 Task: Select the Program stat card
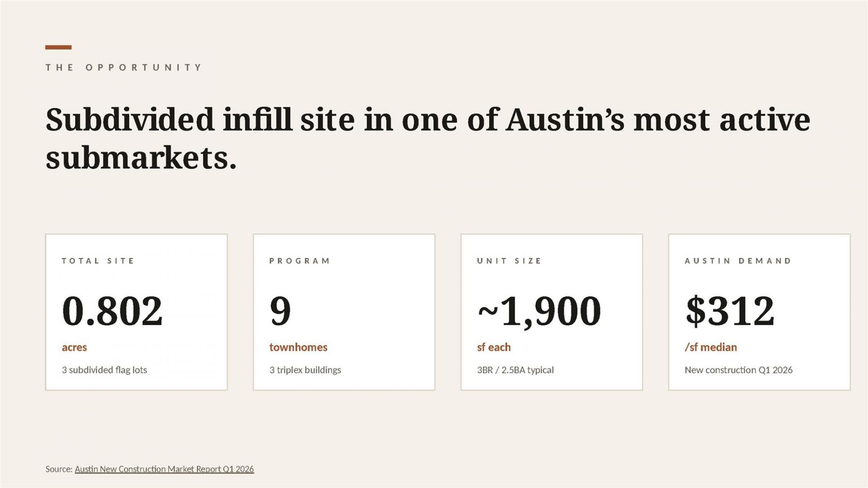click(344, 312)
